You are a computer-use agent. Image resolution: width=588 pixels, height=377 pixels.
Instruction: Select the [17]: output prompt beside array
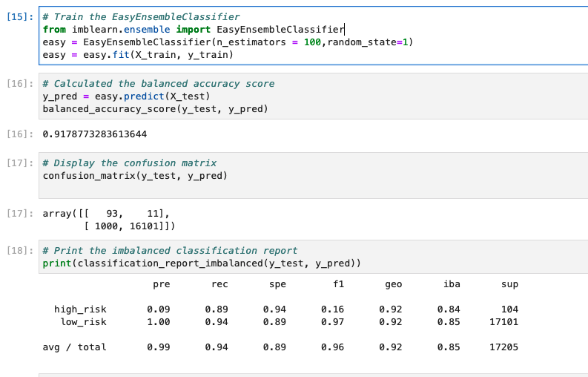click(x=20, y=213)
